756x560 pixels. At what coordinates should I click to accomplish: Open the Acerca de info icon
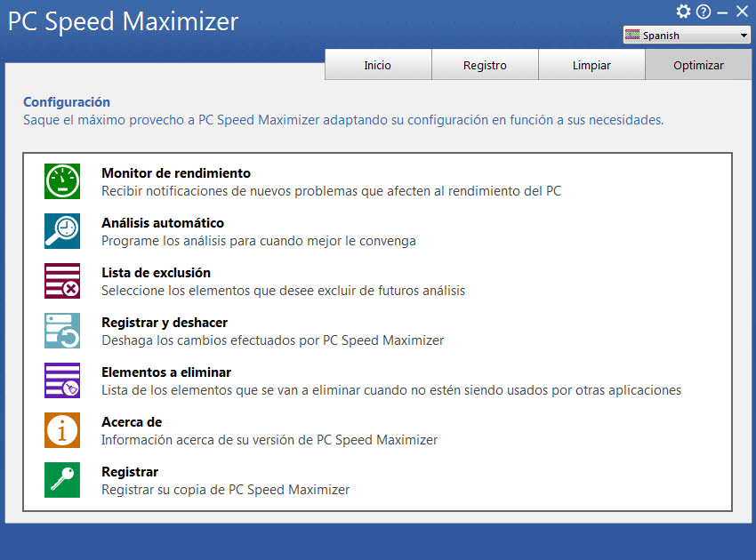coord(62,430)
